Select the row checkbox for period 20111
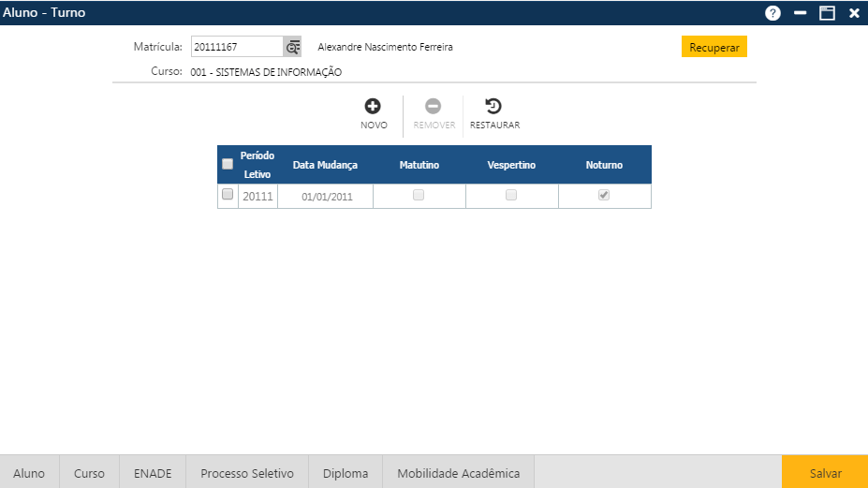 point(228,195)
